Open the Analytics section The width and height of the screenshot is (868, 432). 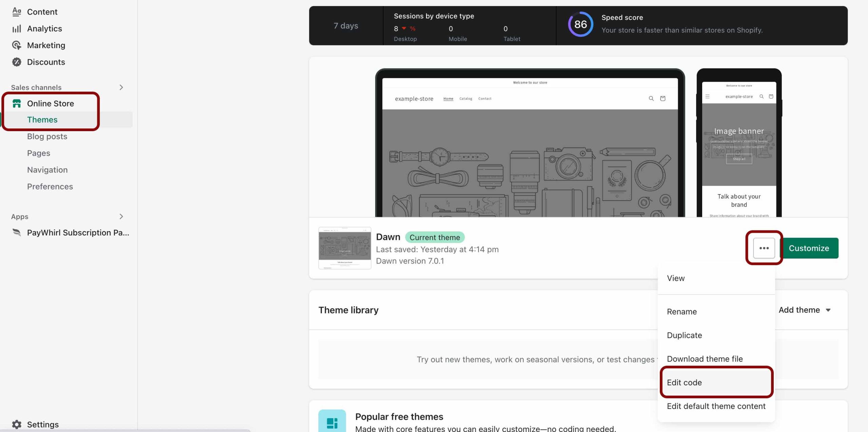coord(44,28)
